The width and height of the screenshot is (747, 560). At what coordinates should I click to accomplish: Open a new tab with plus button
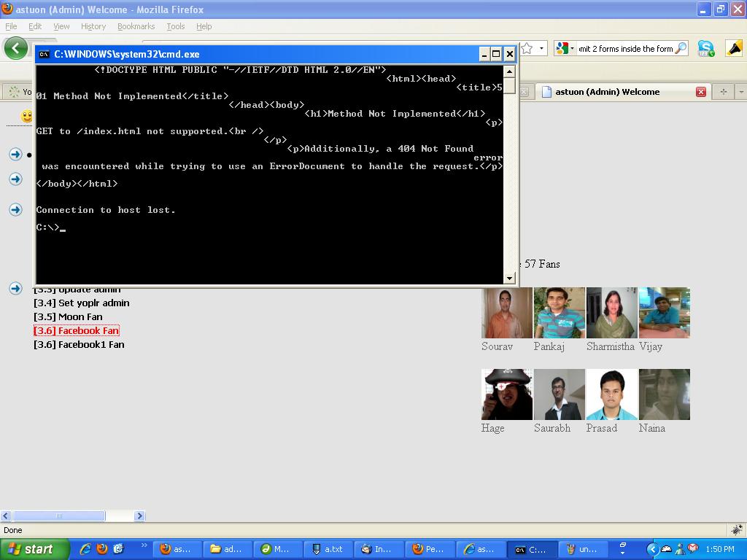723,92
